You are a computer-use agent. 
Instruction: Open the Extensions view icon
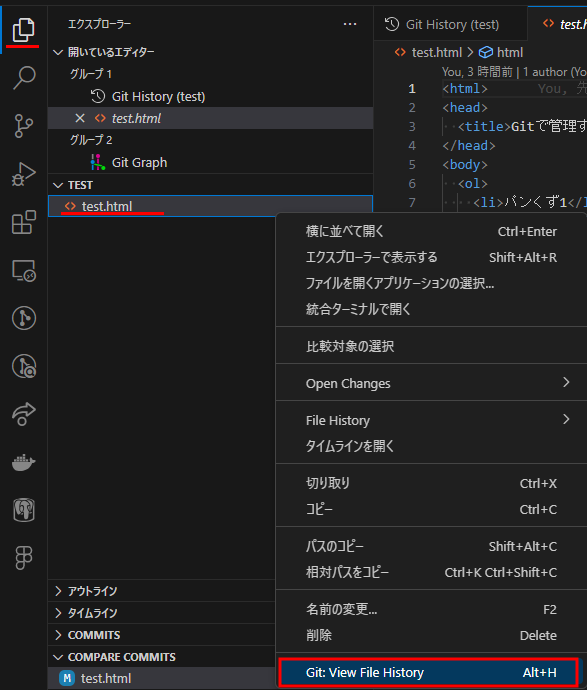[24, 222]
